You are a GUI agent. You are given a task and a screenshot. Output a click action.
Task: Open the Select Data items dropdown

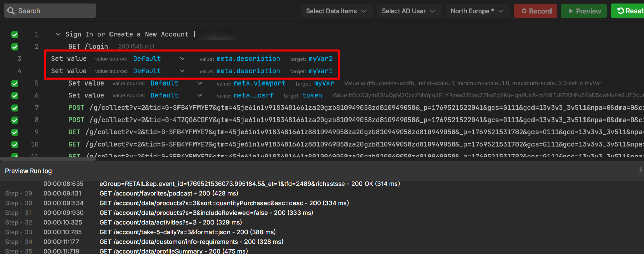tap(336, 11)
